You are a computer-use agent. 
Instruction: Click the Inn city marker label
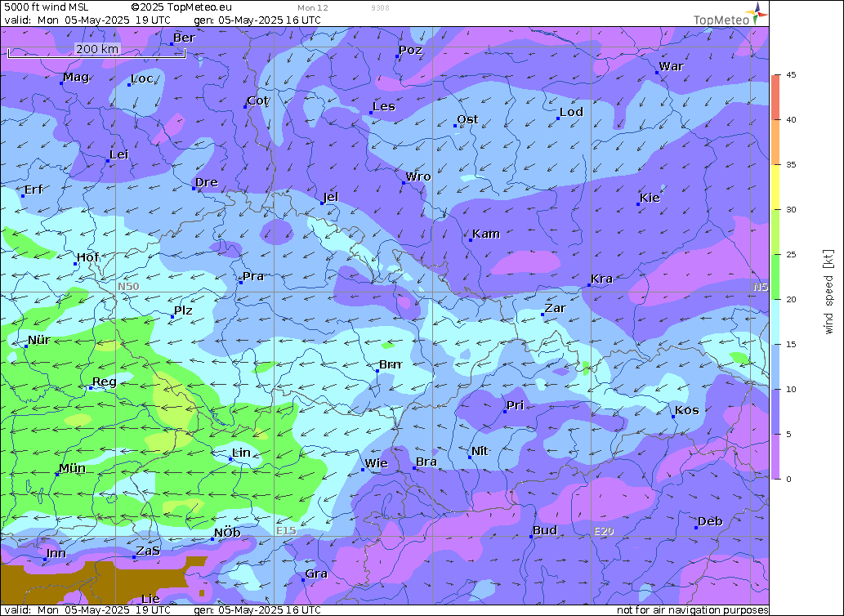click(x=56, y=554)
